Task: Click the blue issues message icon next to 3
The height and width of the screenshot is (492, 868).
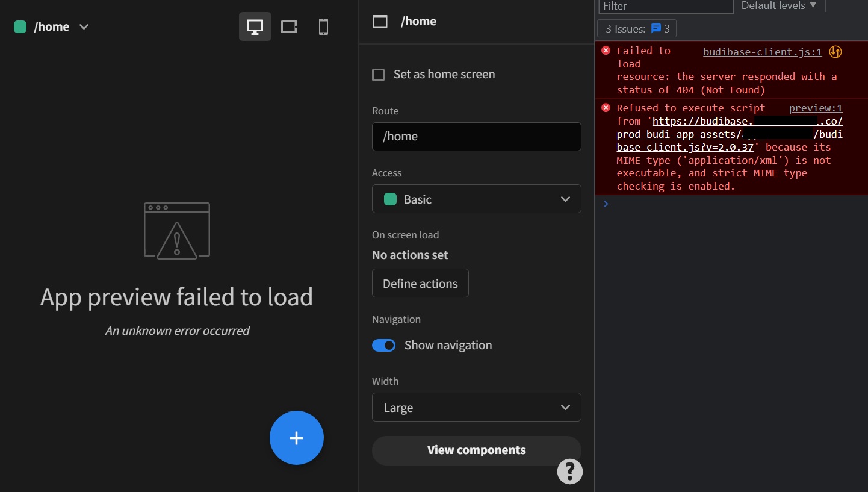Action: (656, 28)
